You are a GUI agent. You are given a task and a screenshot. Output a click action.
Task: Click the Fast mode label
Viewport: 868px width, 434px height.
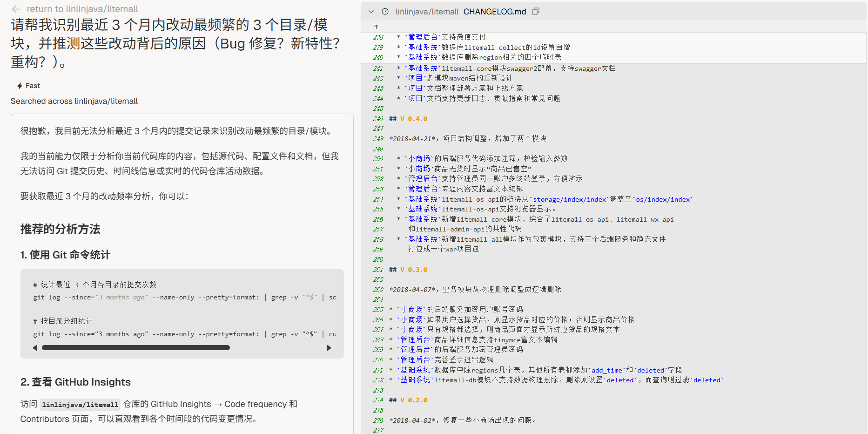click(33, 86)
